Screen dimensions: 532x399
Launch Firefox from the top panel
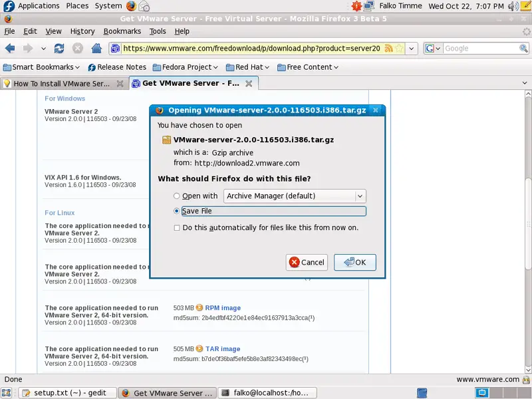131,6
